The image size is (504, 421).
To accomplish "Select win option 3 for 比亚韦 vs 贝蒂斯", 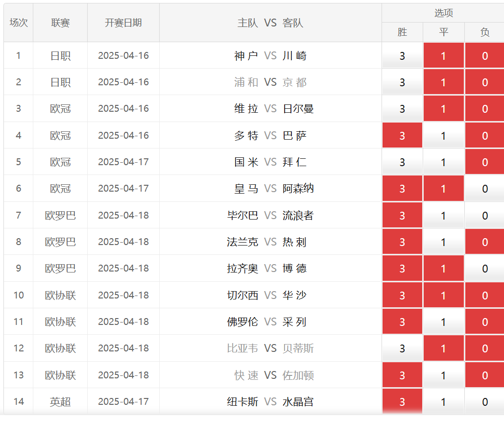I will click(402, 348).
